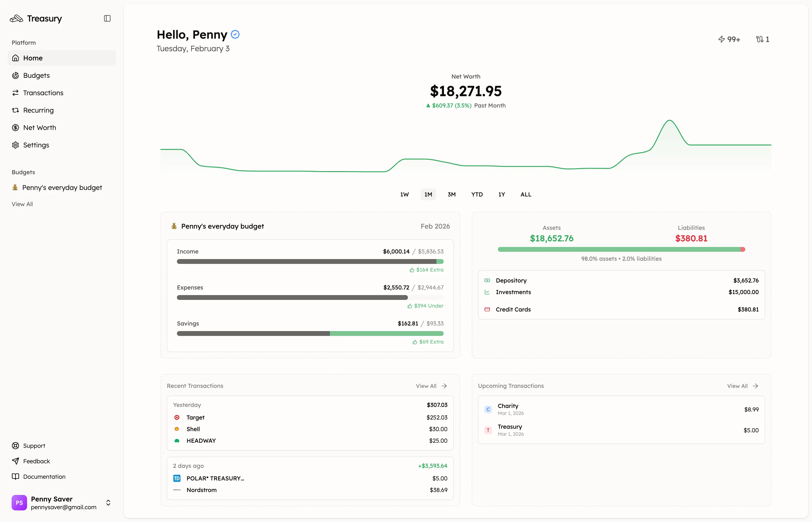Select the Recurring icon in the sidebar
Viewport: 812px width, 522px height.
point(16,110)
